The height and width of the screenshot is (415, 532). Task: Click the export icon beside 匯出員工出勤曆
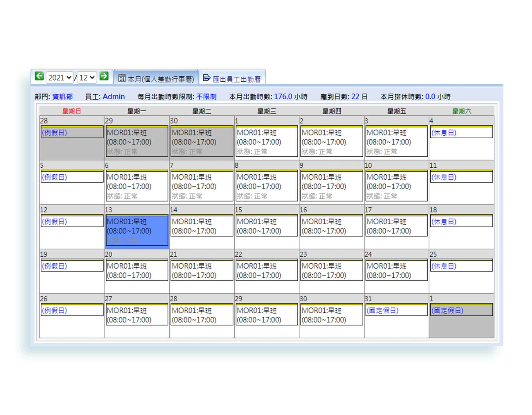(206, 78)
